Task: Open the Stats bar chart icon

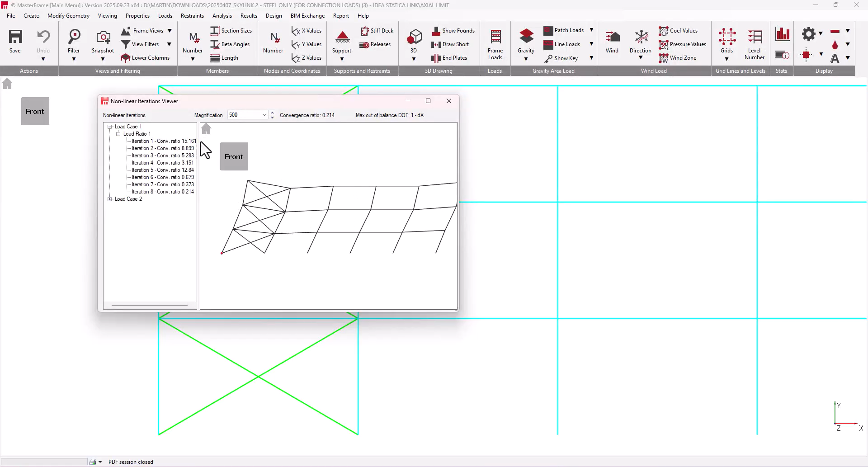Action: tap(783, 34)
